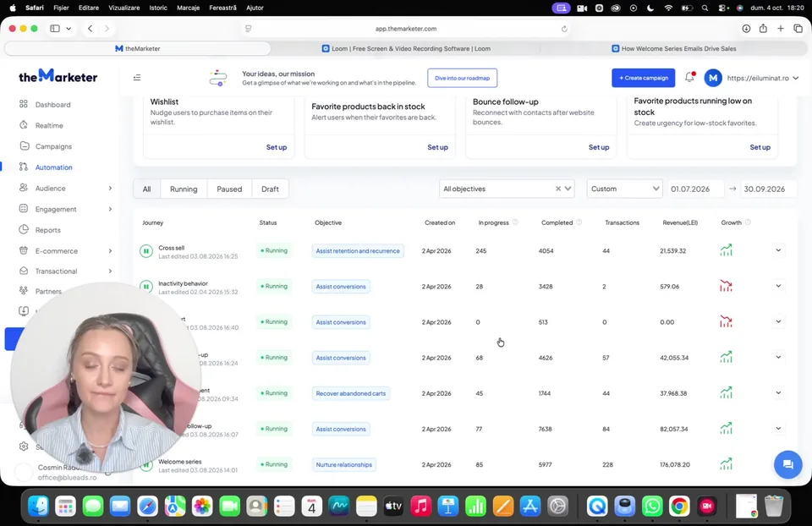Screen dimensions: 812x526
Task: Open the Custom date range dropdown
Action: pos(624,189)
